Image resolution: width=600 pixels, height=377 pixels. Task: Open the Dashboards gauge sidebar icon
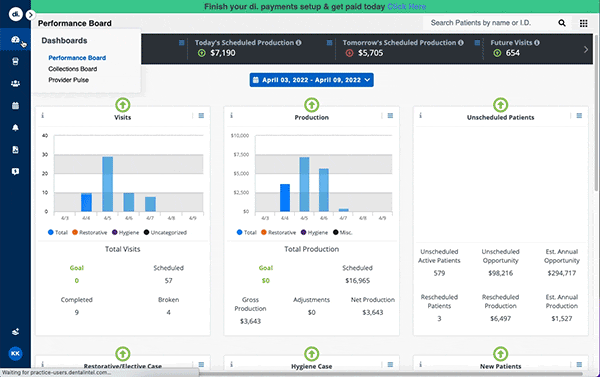point(15,39)
